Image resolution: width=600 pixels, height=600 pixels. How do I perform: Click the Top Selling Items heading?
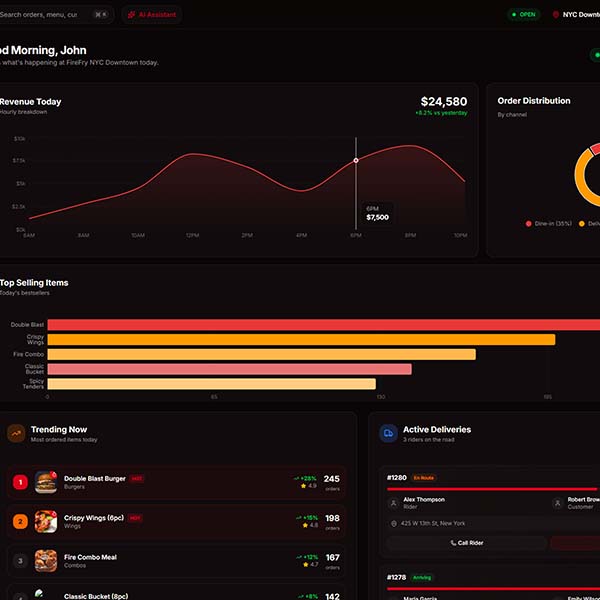34,283
